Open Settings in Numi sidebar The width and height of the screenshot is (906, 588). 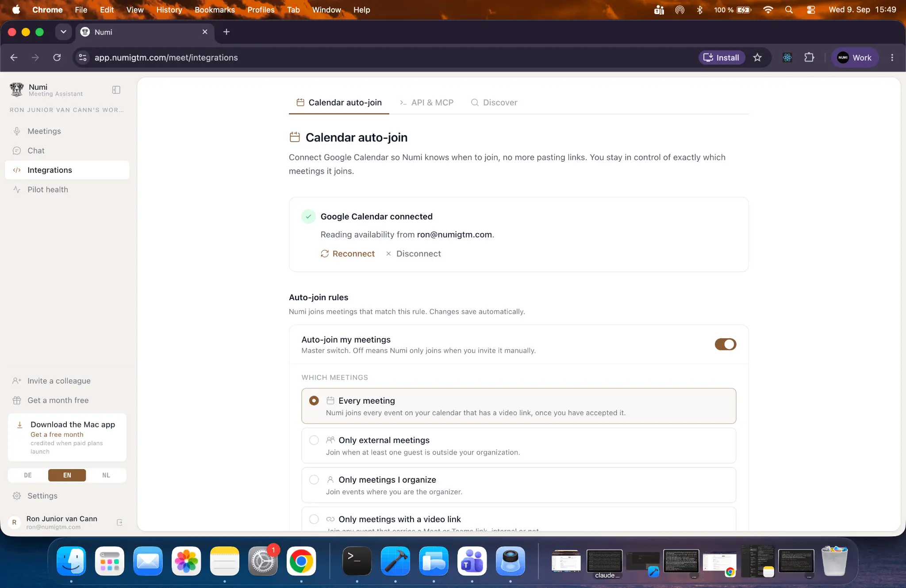coord(67,496)
